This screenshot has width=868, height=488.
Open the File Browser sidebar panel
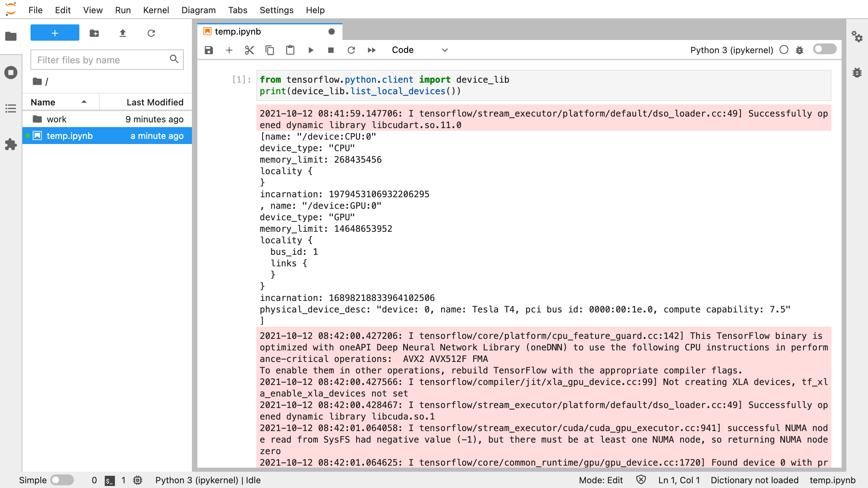(11, 36)
